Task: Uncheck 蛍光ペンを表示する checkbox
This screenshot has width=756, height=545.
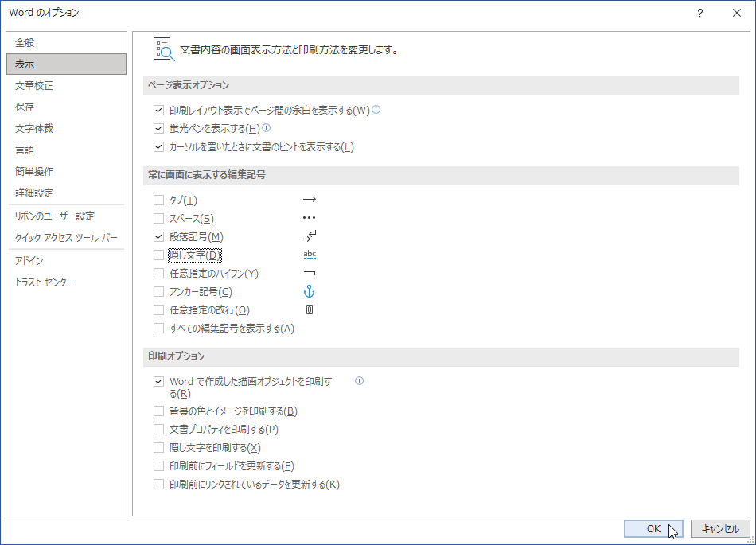Action: 158,128
